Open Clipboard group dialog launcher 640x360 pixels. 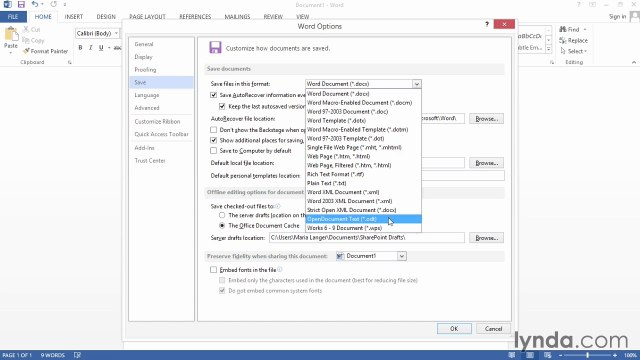(x=69, y=62)
